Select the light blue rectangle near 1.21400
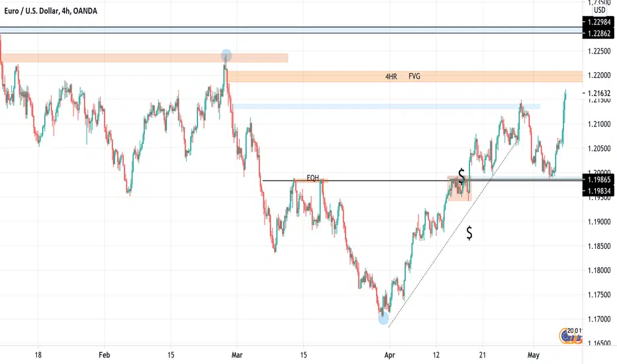617x364 pixels. 386,107
